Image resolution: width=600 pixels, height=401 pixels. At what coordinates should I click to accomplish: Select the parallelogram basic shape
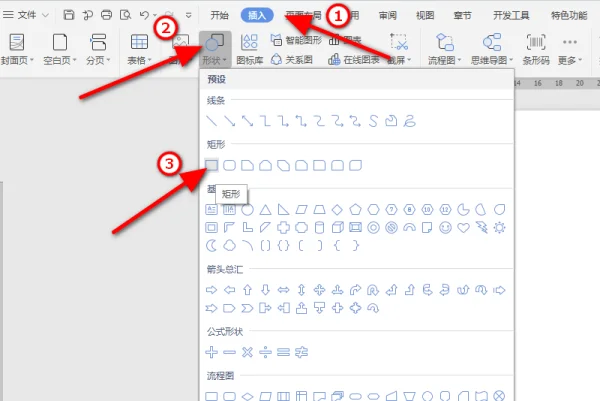click(302, 209)
